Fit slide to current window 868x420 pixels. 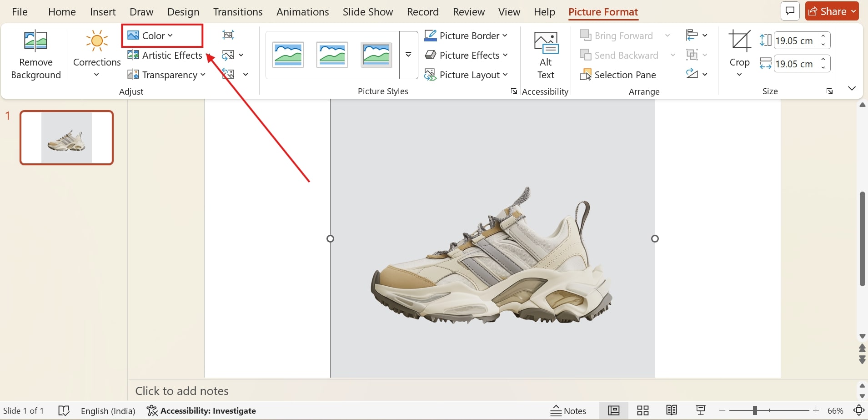pyautogui.click(x=858, y=410)
